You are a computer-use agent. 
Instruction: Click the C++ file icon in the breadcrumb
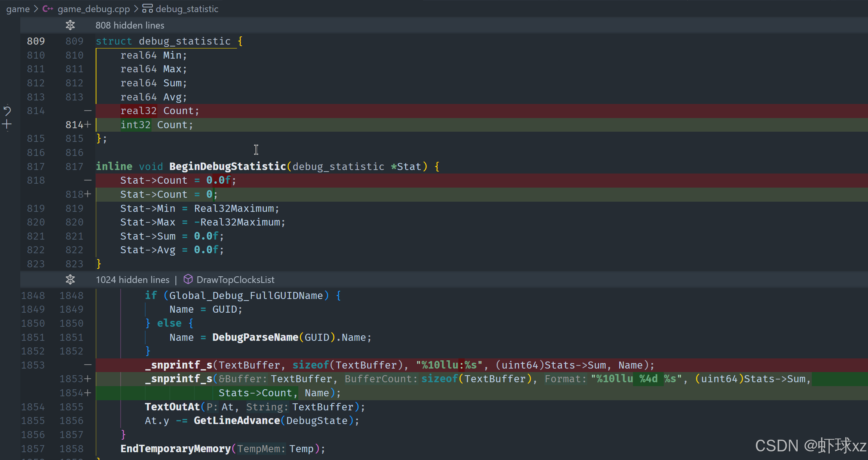pos(48,9)
